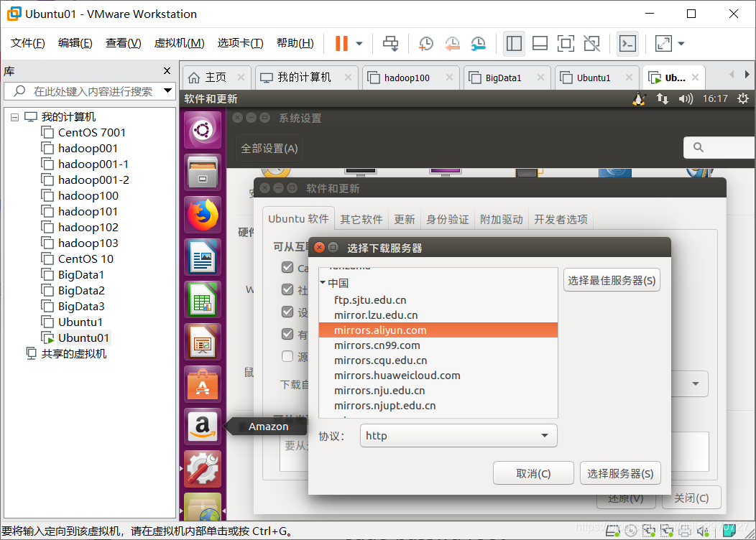Click 全部设置(A) in System Settings
756x540 pixels.
coord(269,149)
